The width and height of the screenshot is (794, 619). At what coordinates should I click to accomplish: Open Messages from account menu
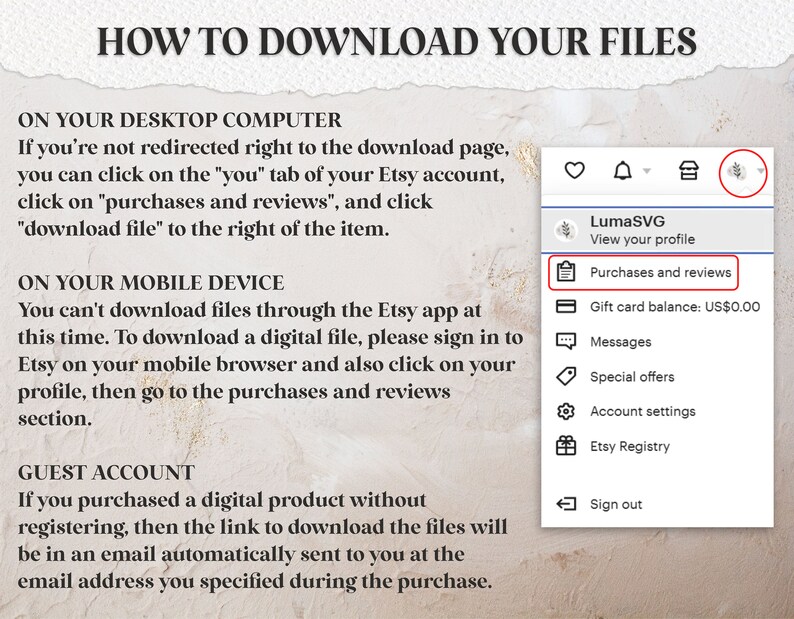point(657,342)
